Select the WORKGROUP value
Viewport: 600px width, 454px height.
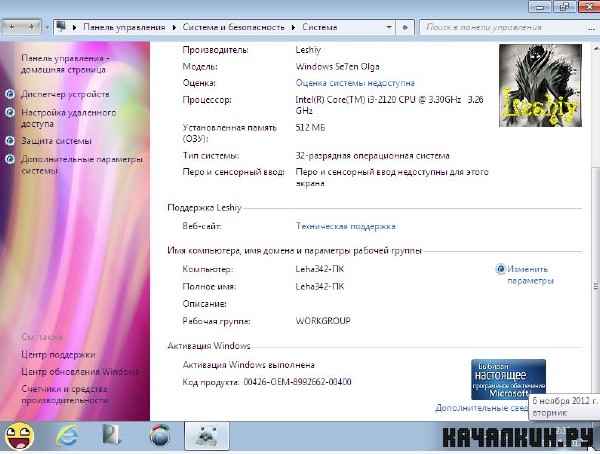(x=323, y=321)
